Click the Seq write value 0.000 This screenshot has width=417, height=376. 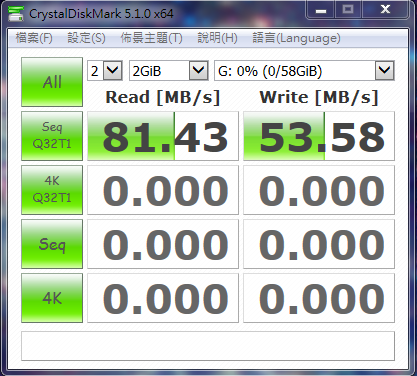(319, 244)
